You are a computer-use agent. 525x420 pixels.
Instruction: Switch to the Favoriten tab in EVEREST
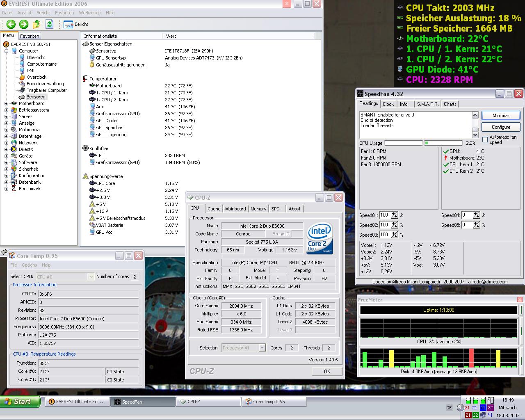30,36
